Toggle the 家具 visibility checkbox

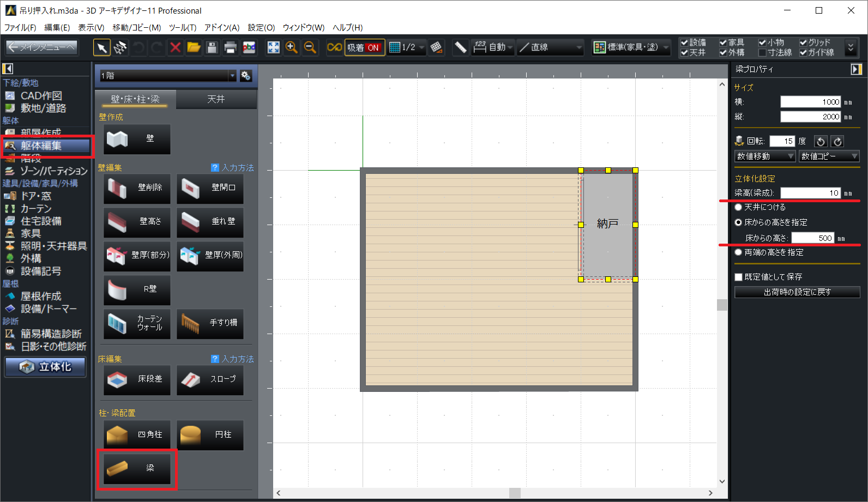pos(723,43)
